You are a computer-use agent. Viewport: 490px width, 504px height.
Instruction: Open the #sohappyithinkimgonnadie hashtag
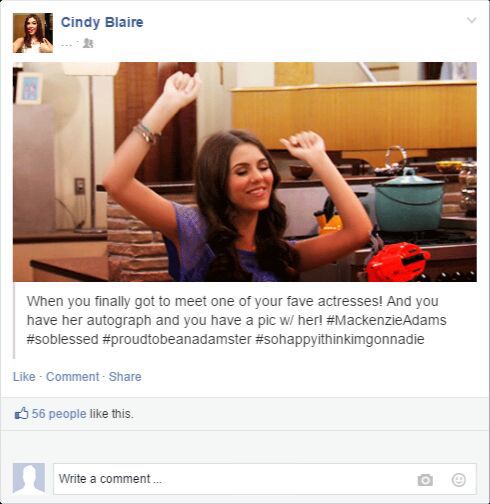(340, 339)
